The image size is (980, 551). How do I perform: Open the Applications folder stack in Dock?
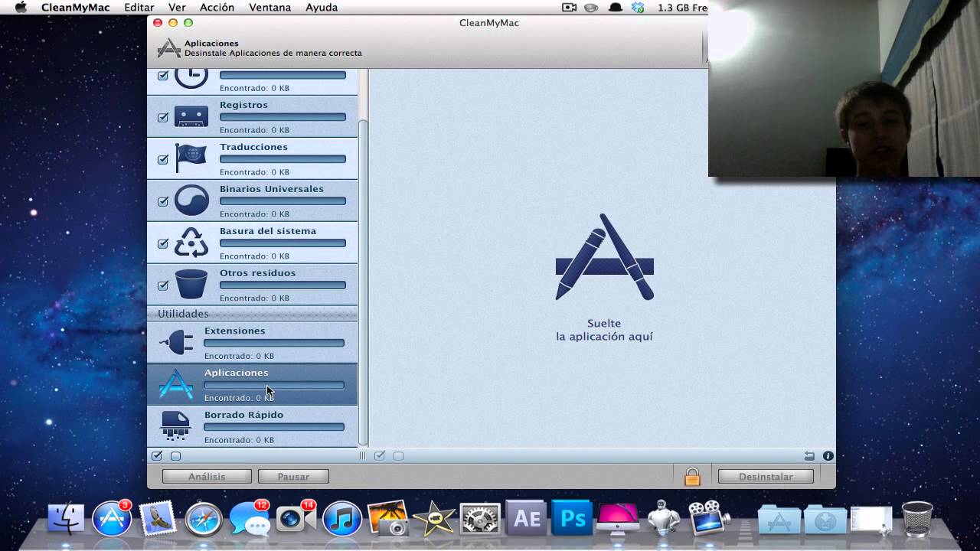[x=779, y=520]
